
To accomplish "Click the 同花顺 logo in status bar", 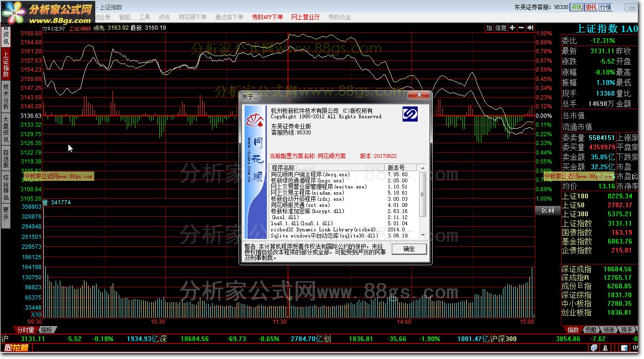I will click(17, 348).
